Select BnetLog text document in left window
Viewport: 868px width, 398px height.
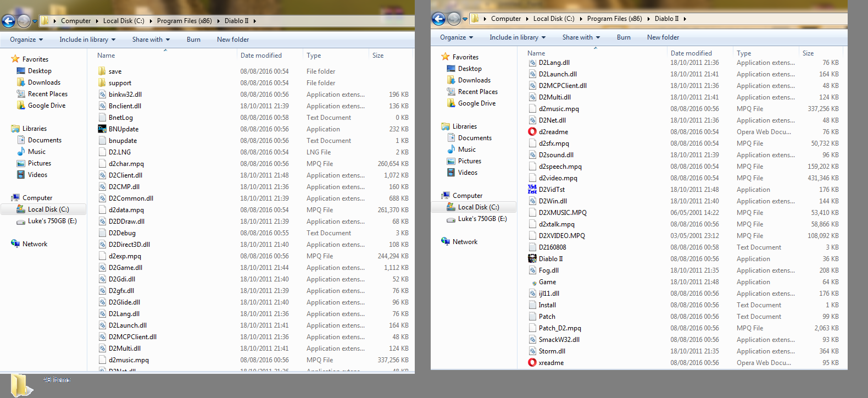[x=120, y=118]
